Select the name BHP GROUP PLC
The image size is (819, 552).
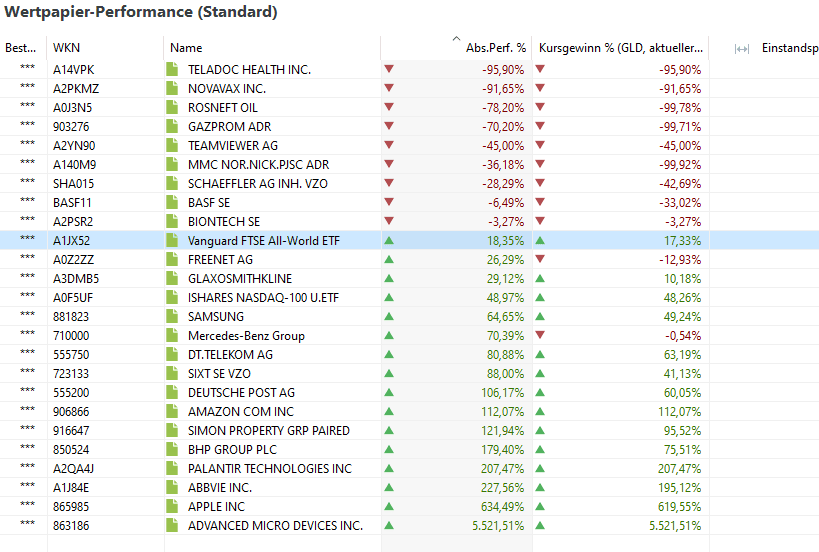pyautogui.click(x=232, y=450)
